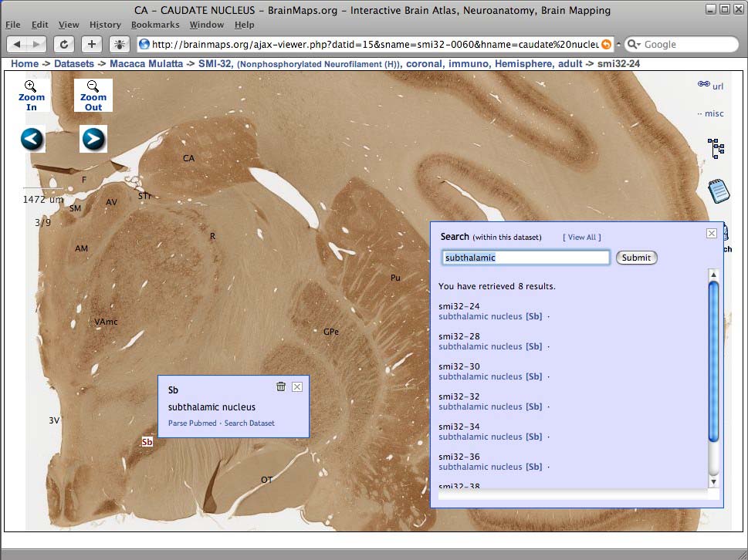Click the GPe label on brain

330,332
